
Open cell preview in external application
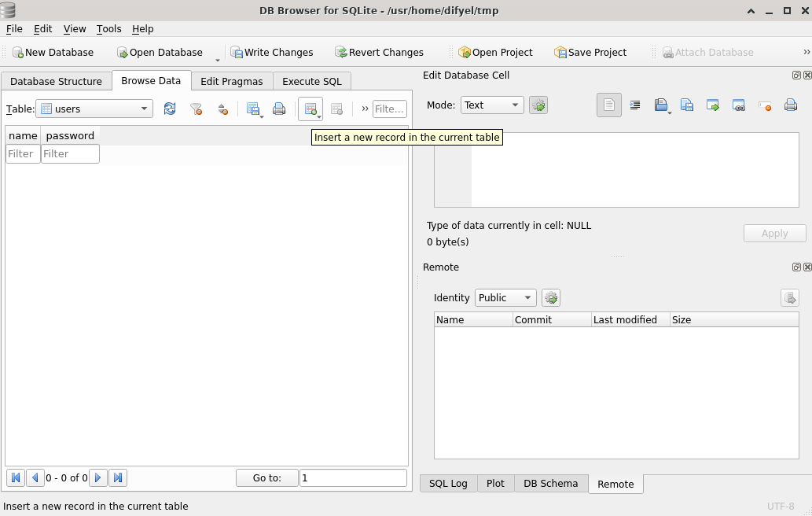[713, 105]
